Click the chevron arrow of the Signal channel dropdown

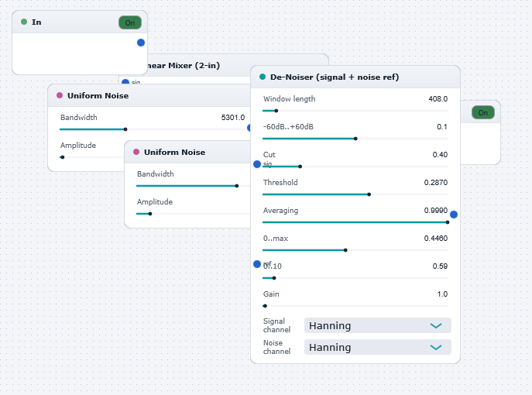coord(436,326)
